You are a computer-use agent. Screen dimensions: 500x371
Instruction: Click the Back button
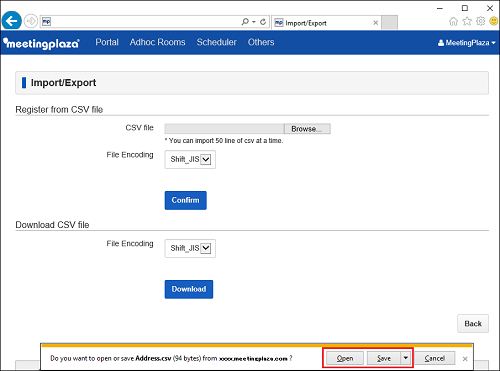[473, 324]
